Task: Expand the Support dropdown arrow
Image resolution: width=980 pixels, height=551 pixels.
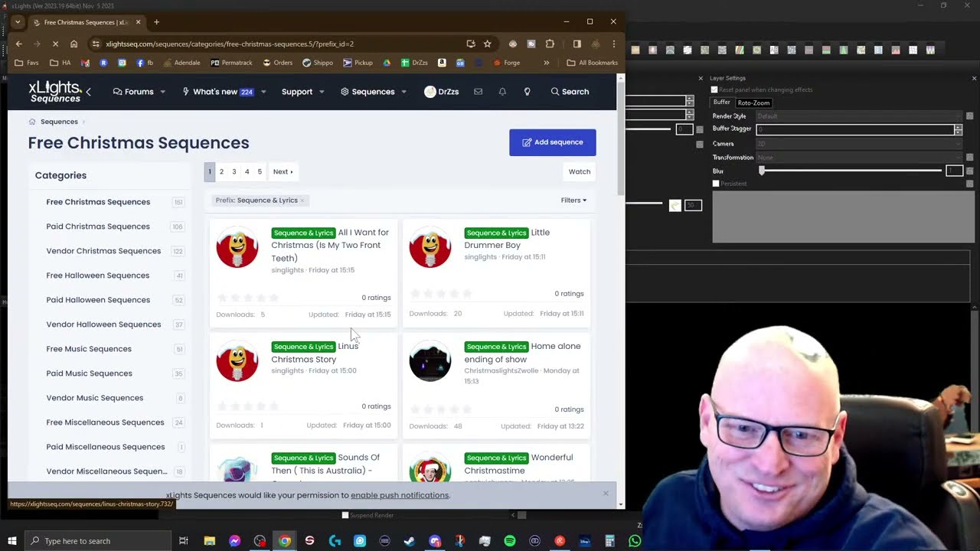Action: (x=322, y=92)
